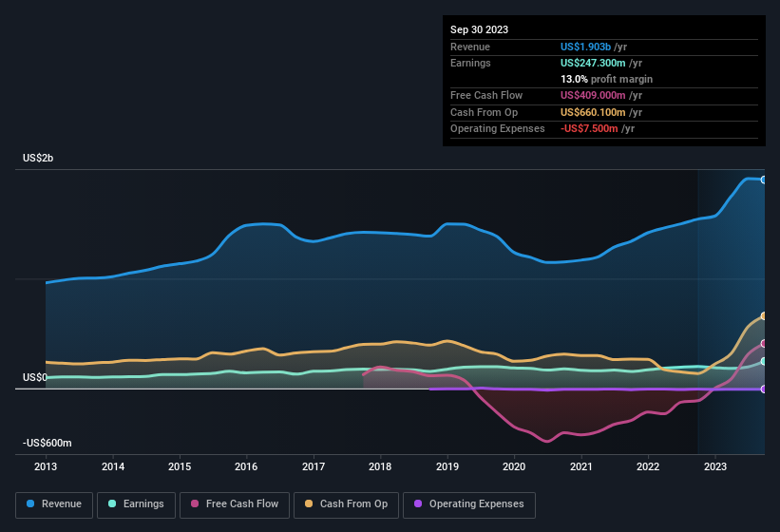This screenshot has height=532, width=780.
Task: Click the Operating Expenses tooltip label
Action: 498,129
